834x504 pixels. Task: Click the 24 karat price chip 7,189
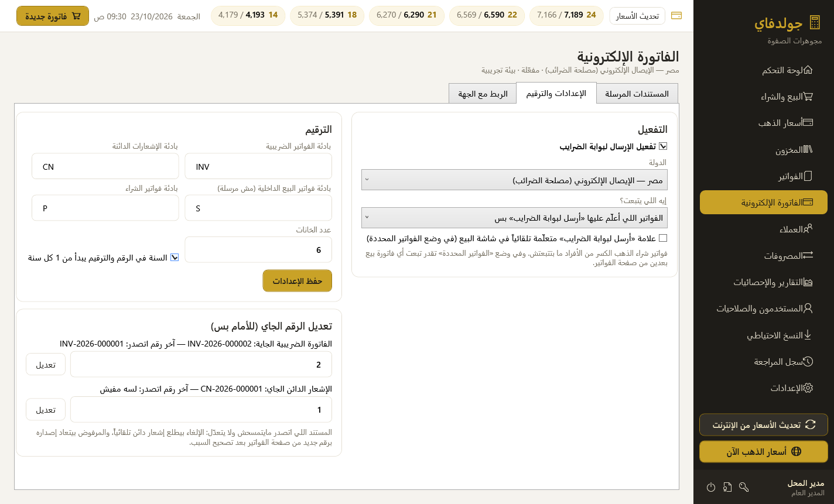click(x=566, y=16)
